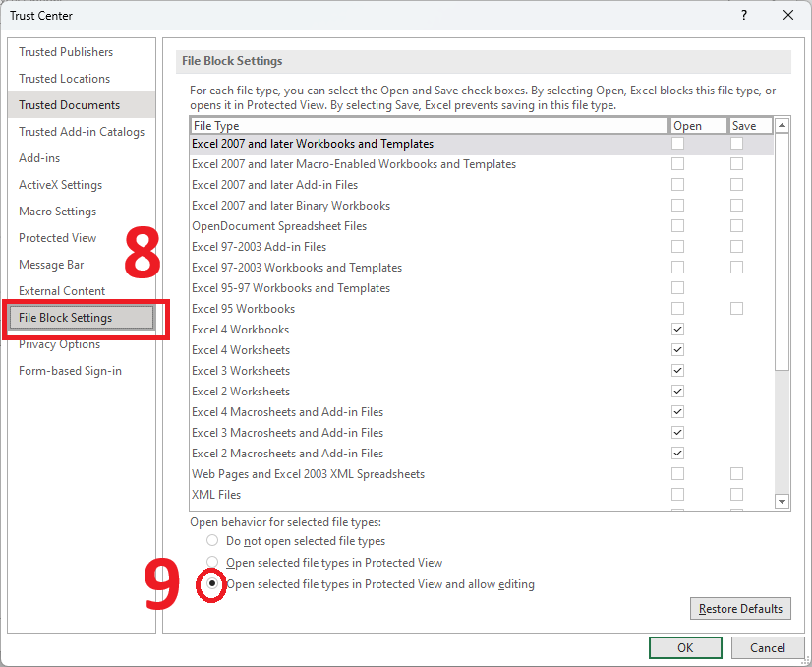812x667 pixels.
Task: Click the Restore Defaults button
Action: tap(739, 609)
